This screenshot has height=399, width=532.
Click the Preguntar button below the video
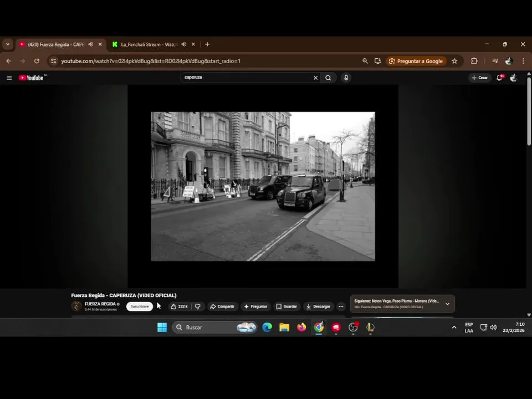[255, 306]
